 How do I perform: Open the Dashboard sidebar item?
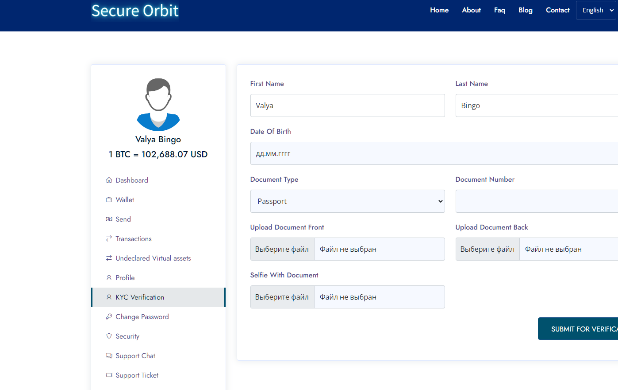pyautogui.click(x=158, y=180)
